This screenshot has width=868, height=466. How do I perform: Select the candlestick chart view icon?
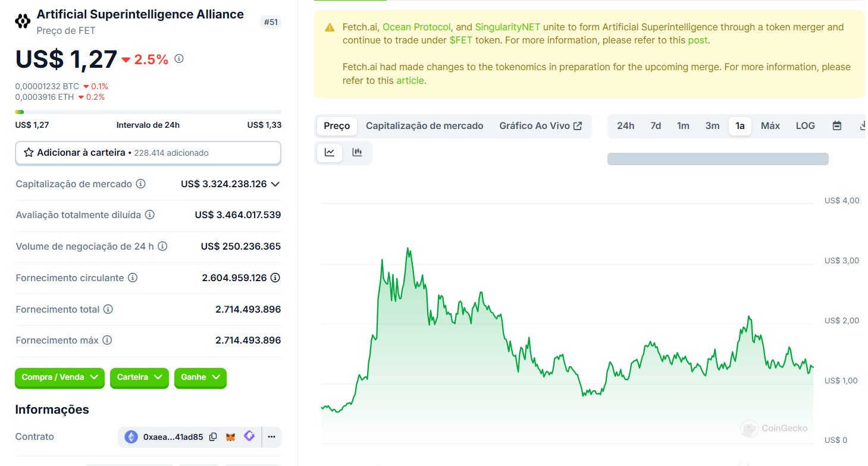point(357,152)
